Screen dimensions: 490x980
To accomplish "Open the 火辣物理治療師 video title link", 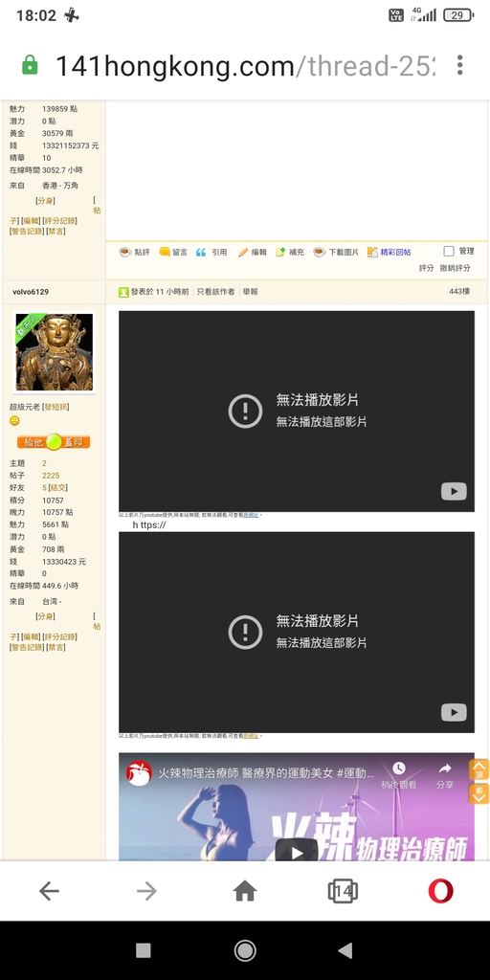I will click(x=266, y=772).
